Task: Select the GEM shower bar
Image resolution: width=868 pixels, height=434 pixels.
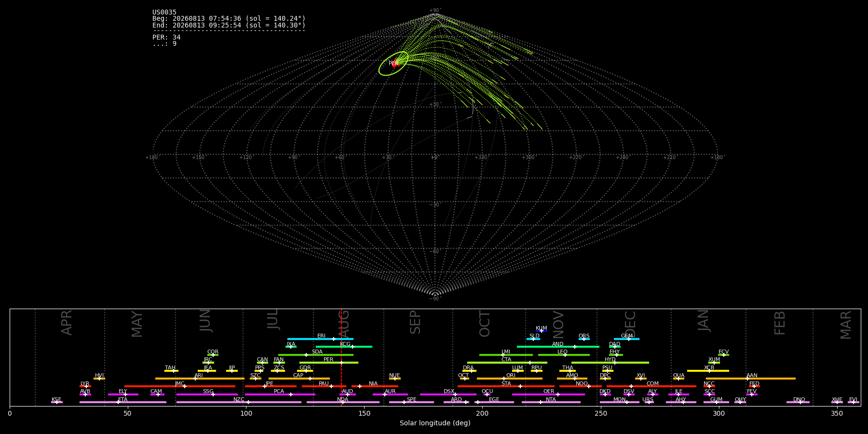Action: (x=626, y=339)
